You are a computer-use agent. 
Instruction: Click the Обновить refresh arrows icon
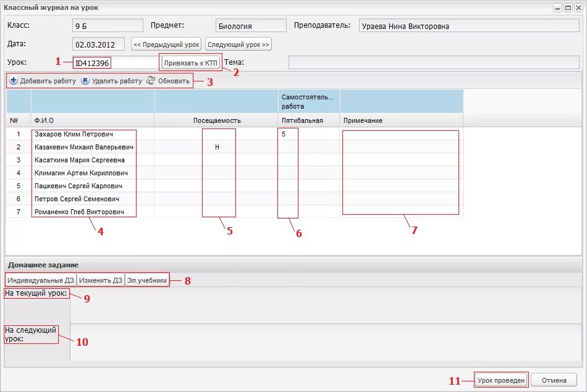pos(151,80)
